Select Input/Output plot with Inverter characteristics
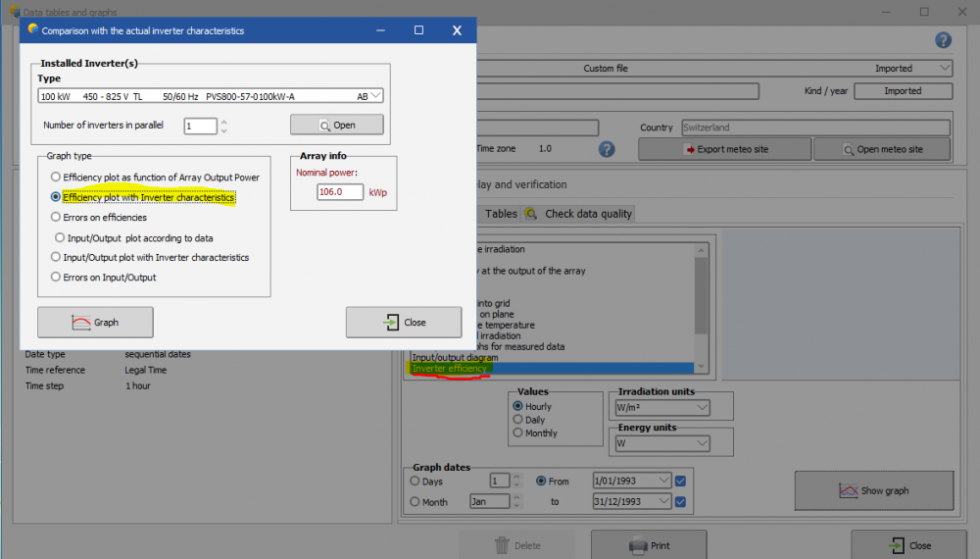The height and width of the screenshot is (559, 980). (x=56, y=258)
